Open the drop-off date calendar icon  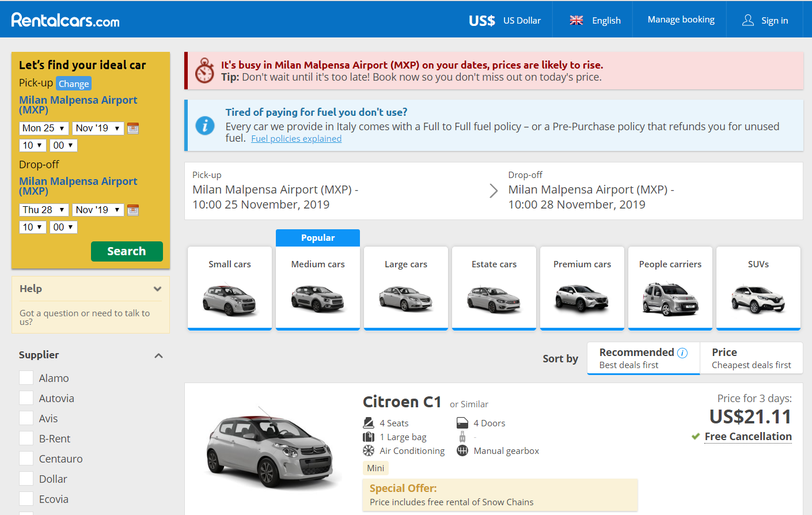[x=133, y=210]
